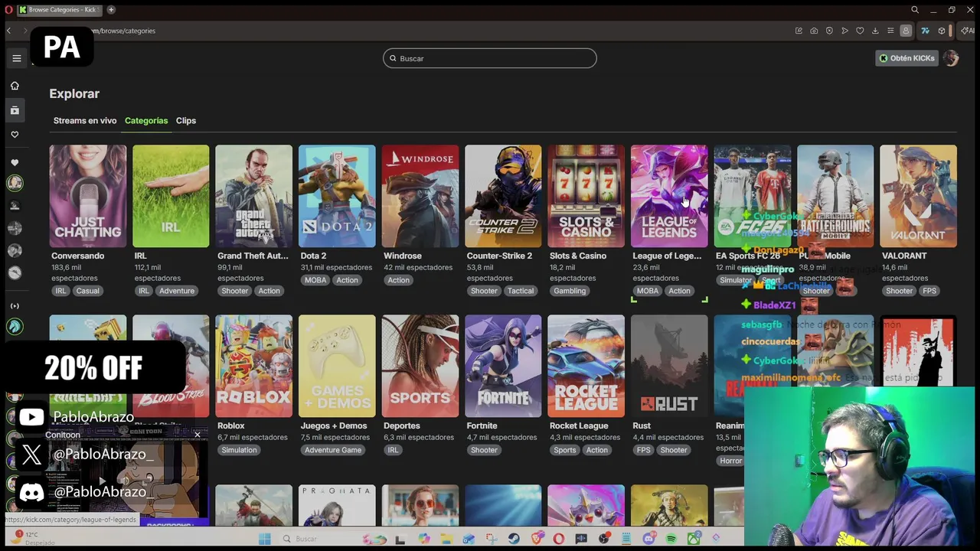Click the Adventure tag under IRL

(177, 291)
